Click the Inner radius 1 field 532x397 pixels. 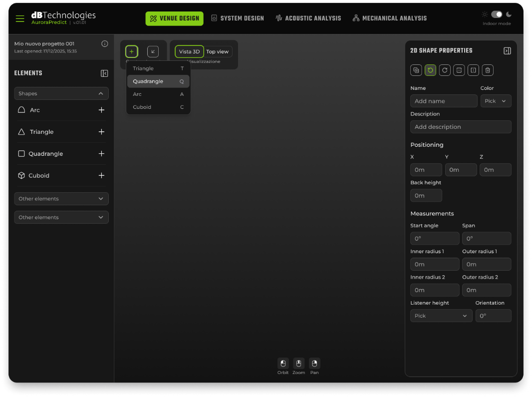[x=435, y=264]
